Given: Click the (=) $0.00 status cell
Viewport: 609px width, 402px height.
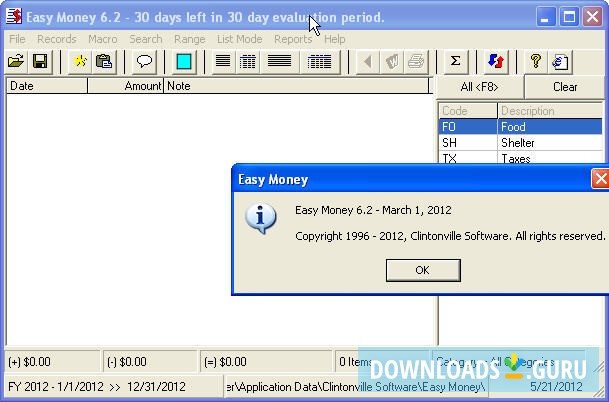Looking at the screenshot, I should point(266,362).
